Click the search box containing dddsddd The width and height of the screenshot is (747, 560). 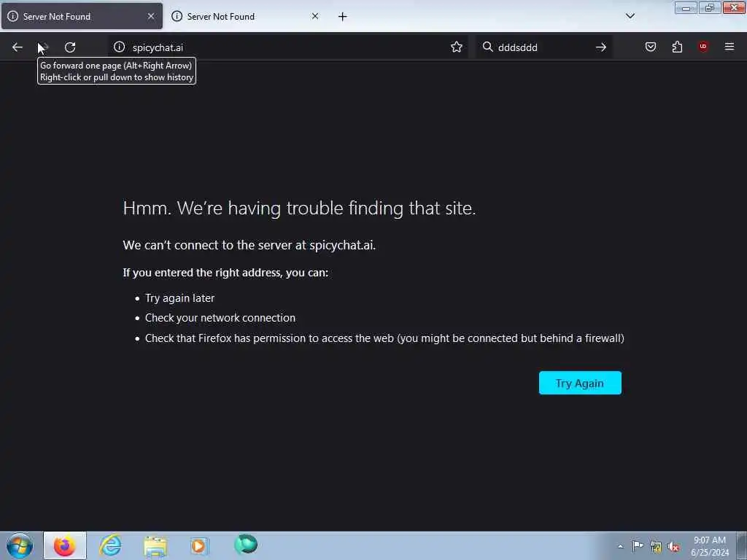click(543, 47)
